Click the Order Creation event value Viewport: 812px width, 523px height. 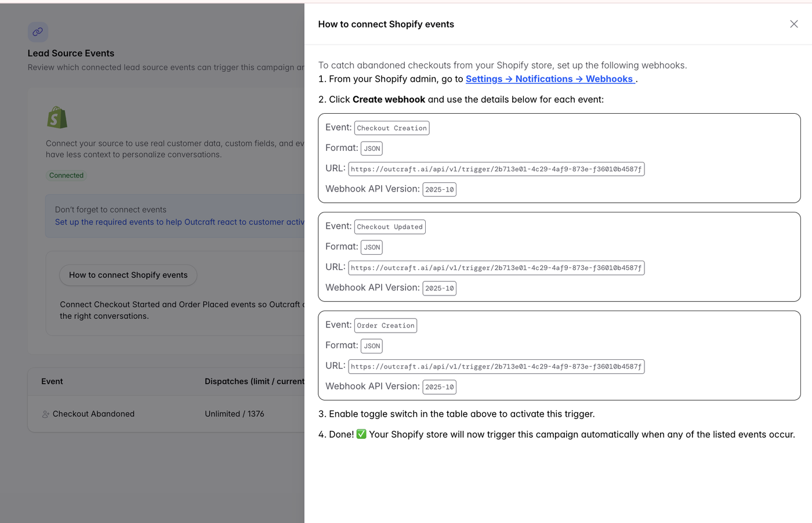click(386, 325)
